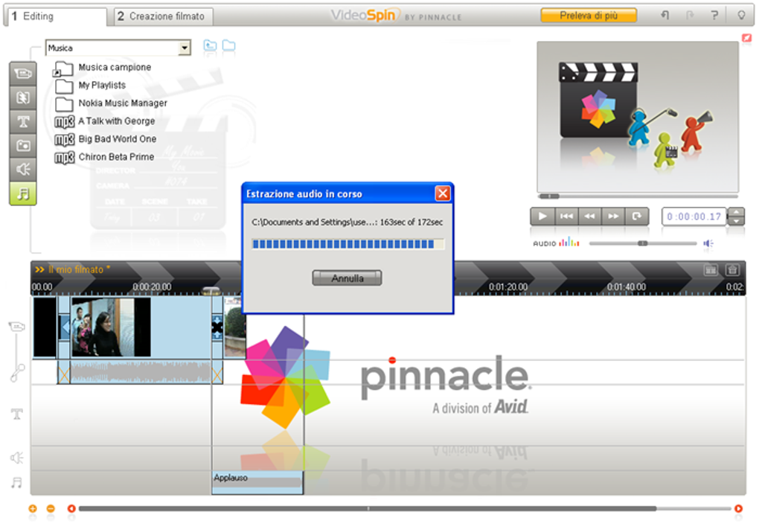Click the timeline playhead marker
This screenshot has height=532, width=759.
[211, 290]
